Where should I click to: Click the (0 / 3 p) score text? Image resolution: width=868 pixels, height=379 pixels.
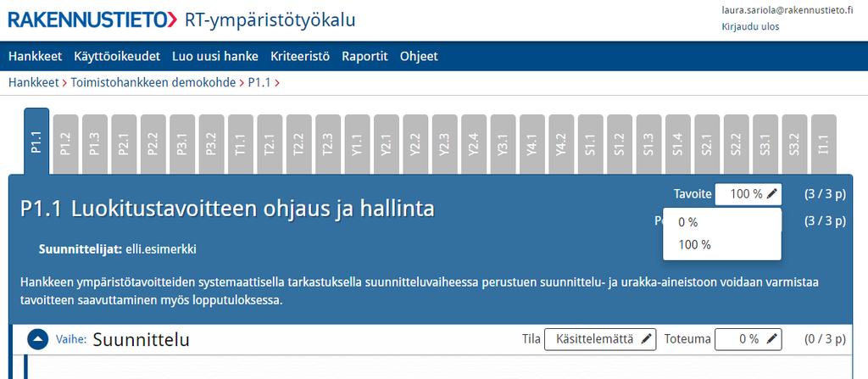[825, 339]
